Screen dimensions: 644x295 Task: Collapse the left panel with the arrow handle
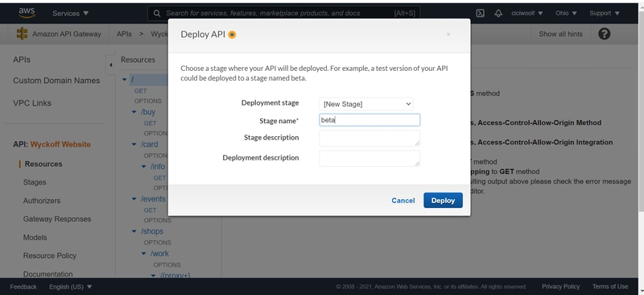110,64
